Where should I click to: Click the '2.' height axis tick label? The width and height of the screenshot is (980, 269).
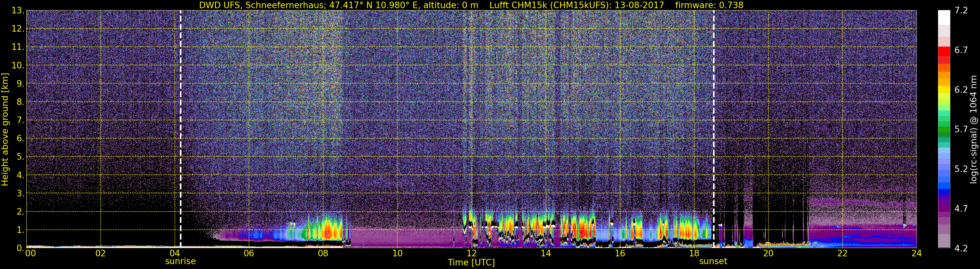coord(20,211)
